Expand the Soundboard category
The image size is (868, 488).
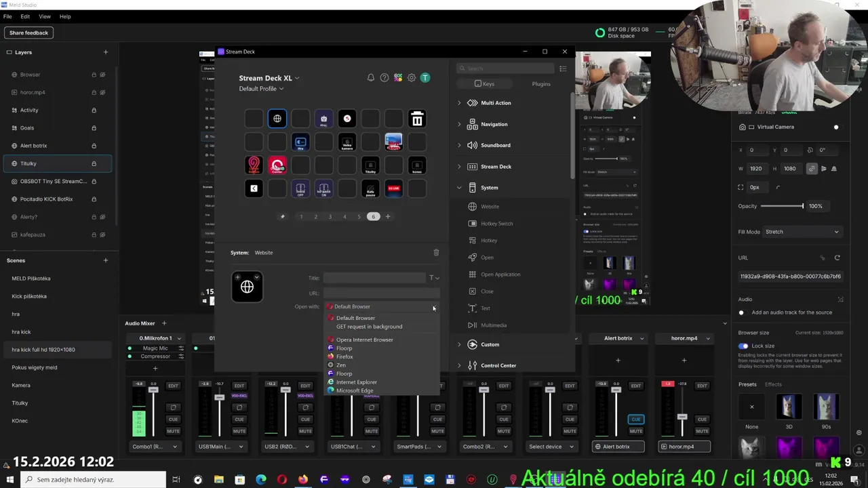459,145
